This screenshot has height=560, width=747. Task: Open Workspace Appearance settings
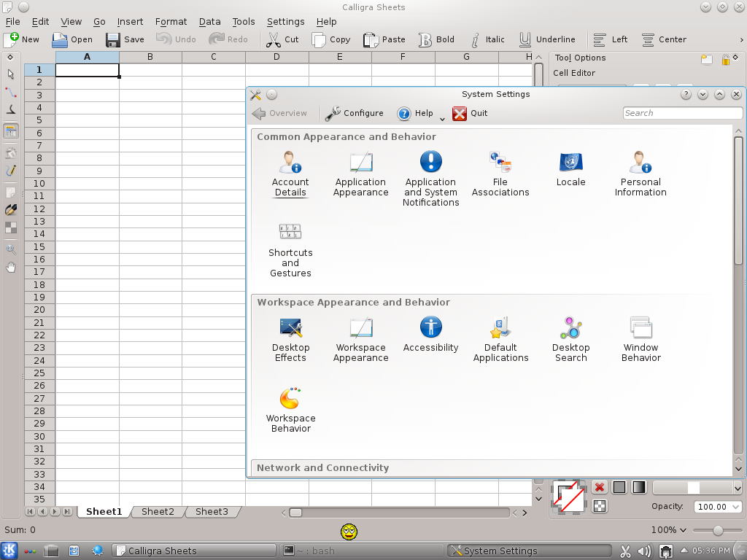coord(360,339)
